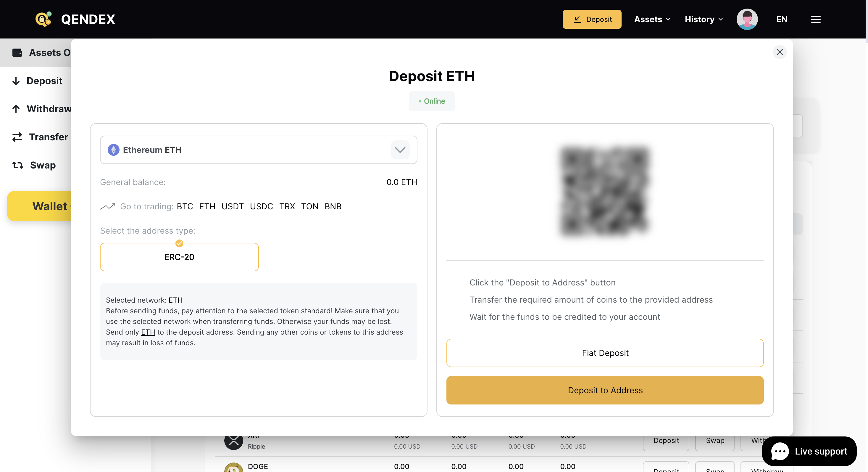Follow the underlined ETH link in notice
Viewport: 868px width, 472px height.
click(148, 332)
